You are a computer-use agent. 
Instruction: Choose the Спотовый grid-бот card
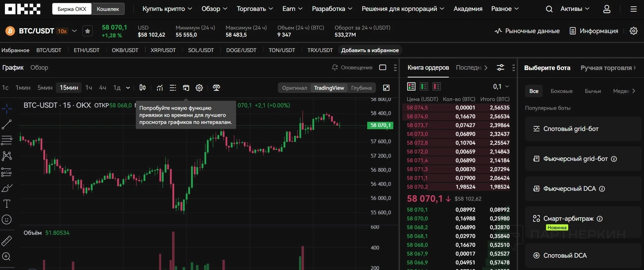coord(583,129)
